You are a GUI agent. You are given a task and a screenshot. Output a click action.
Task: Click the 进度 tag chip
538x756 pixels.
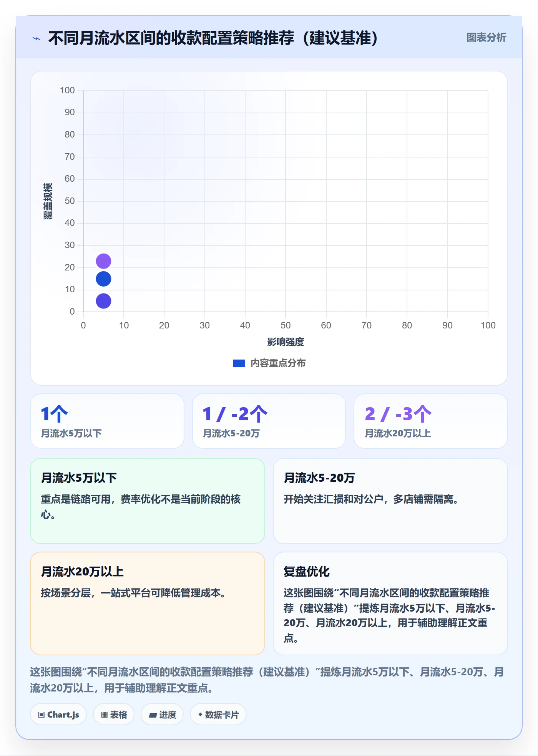pos(162,715)
